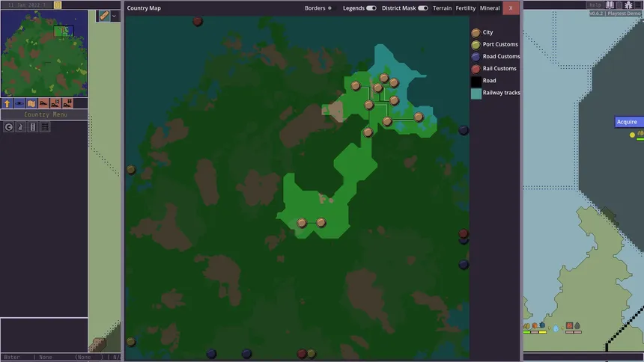The image size is (644, 362).
Task: Select the road icon below Country Menu
Action: [33, 127]
